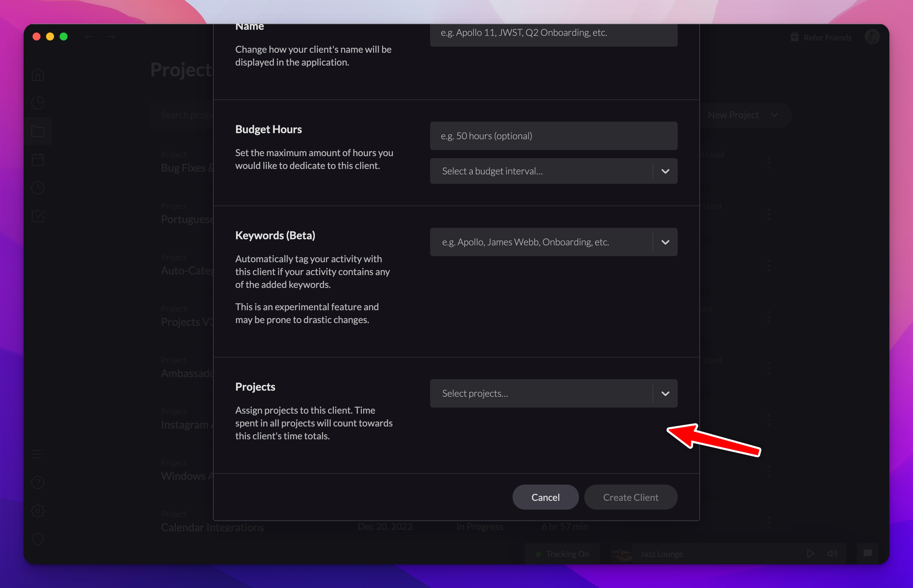The image size is (913, 588).
Task: Open the help question mark icon
Action: click(38, 483)
